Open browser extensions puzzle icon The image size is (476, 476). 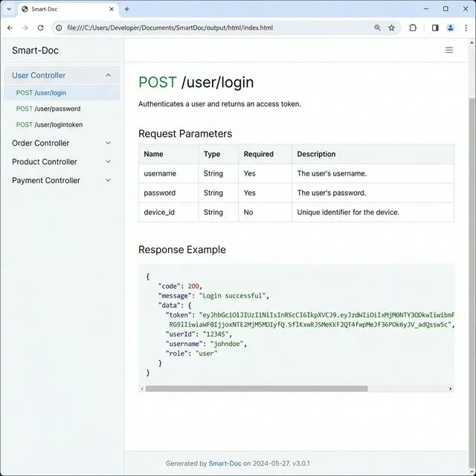click(413, 28)
